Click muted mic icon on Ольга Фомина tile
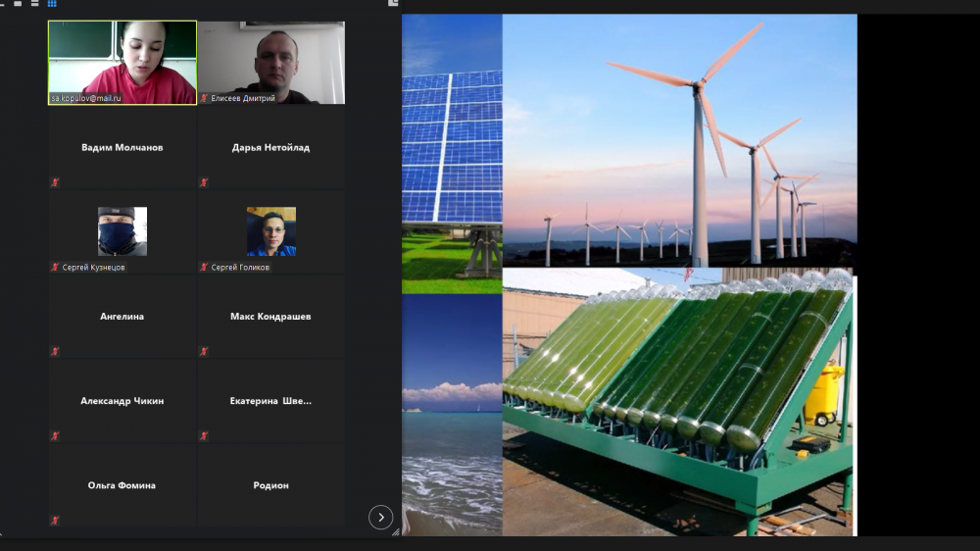The height and width of the screenshot is (551, 980). point(55,521)
